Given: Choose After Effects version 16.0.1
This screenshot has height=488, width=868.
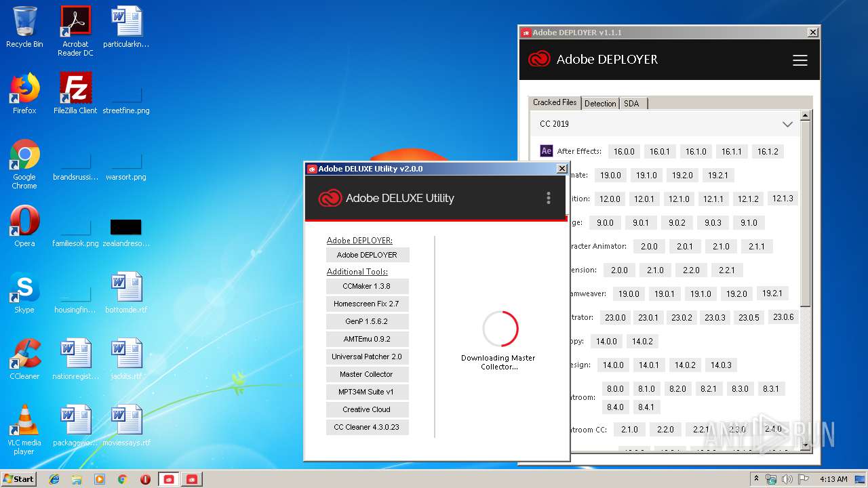Looking at the screenshot, I should coord(660,151).
